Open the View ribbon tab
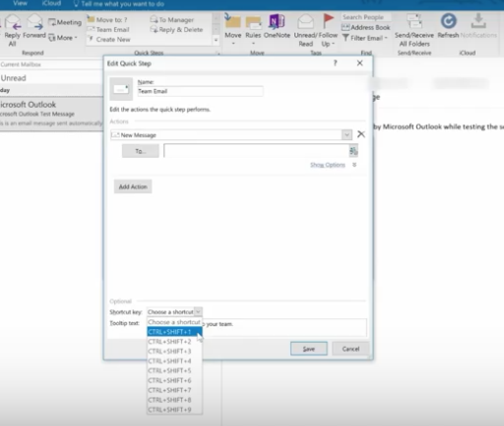 tap(20, 3)
